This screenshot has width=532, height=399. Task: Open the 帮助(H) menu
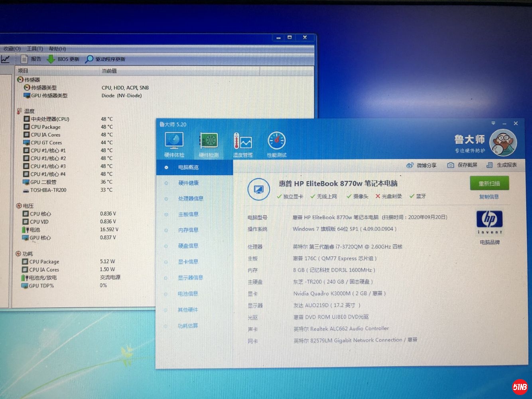click(x=57, y=49)
